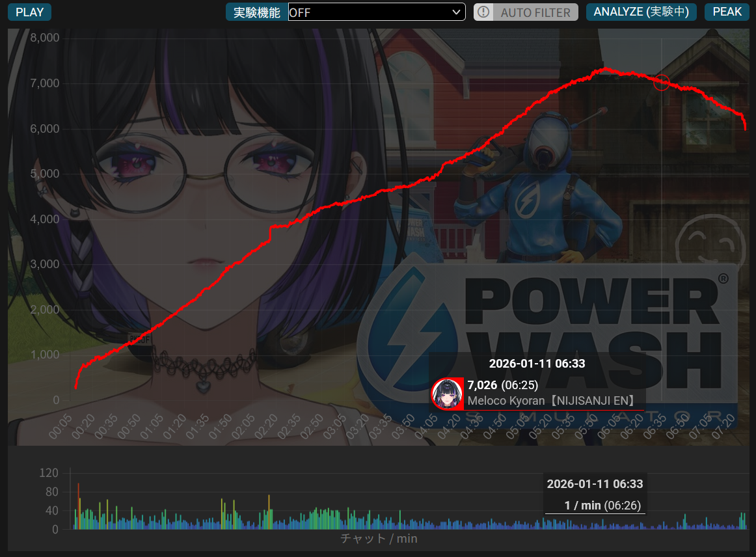Click Meloco Kyoran avatar thumbnail
756x557 pixels.
click(447, 394)
